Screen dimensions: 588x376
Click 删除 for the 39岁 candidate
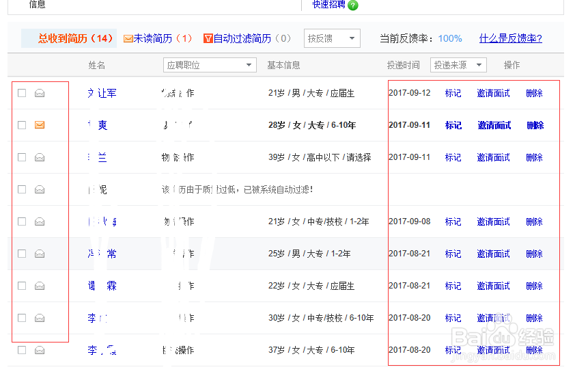click(x=534, y=157)
